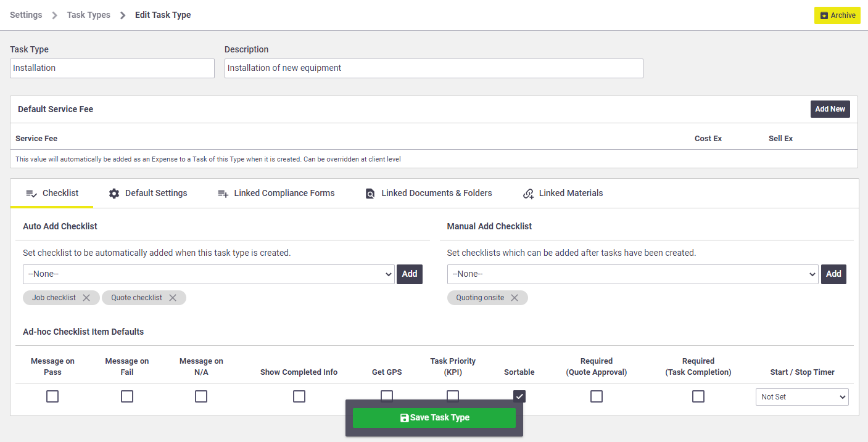Click the Linked Documents & Folders search icon
The width and height of the screenshot is (868, 442).
pyautogui.click(x=370, y=194)
